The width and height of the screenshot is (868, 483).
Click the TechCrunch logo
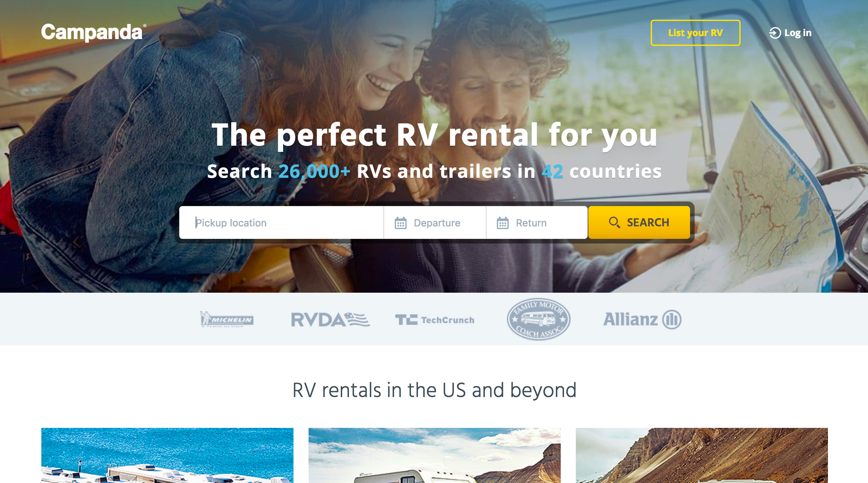[x=435, y=320]
